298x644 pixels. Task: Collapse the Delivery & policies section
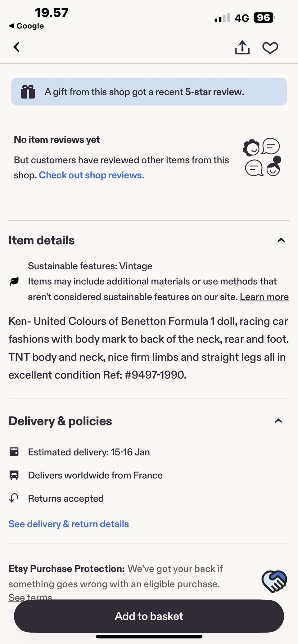pyautogui.click(x=278, y=421)
